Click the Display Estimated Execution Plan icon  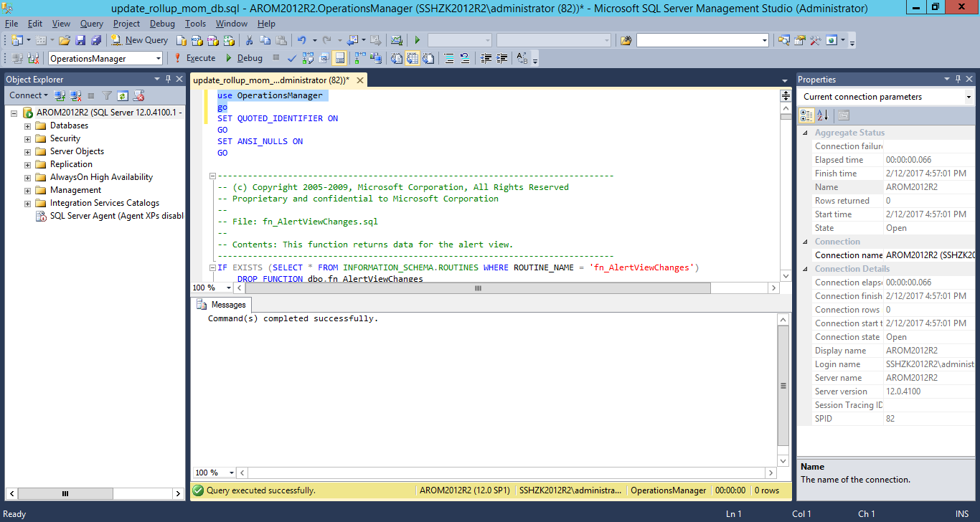pyautogui.click(x=308, y=58)
